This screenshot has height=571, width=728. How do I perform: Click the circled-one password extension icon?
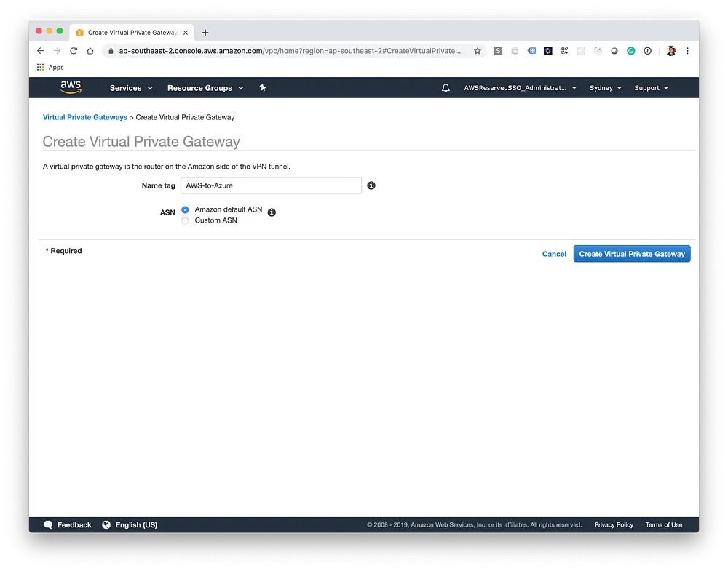point(648,51)
